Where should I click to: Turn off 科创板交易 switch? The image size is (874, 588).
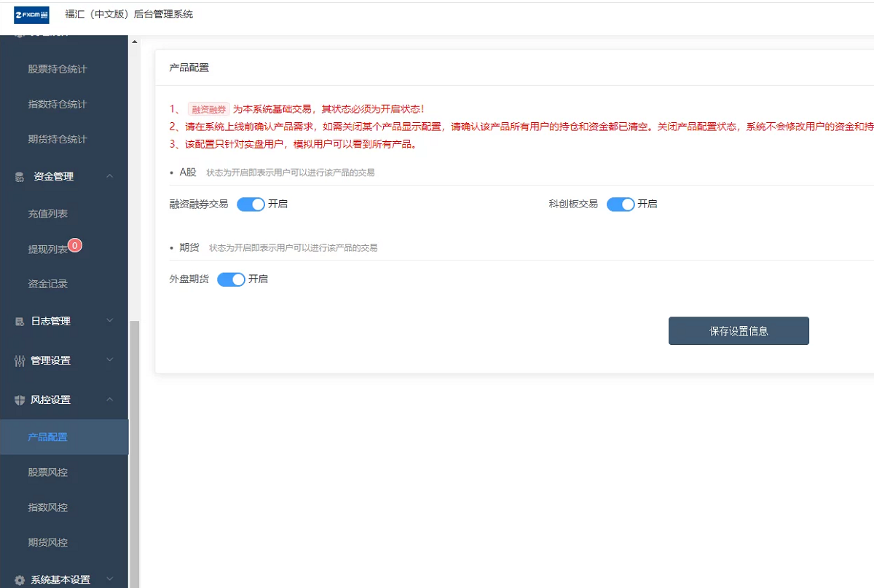(621, 204)
